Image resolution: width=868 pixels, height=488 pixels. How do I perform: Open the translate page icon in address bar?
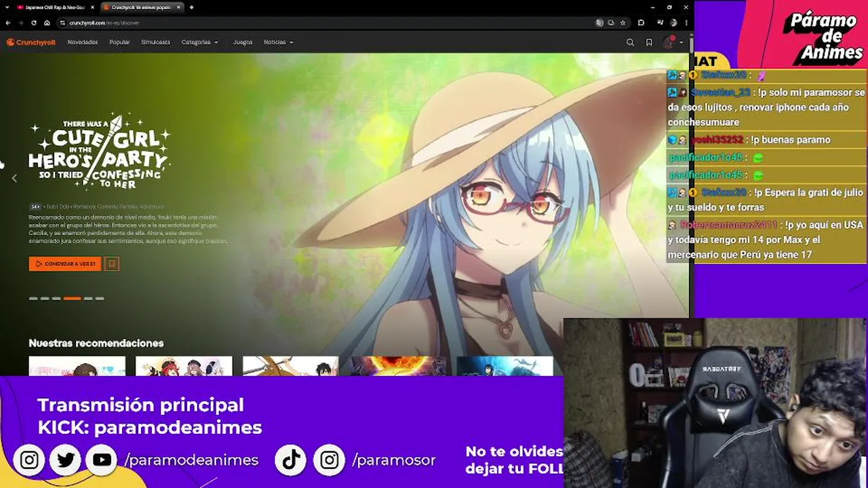[599, 22]
